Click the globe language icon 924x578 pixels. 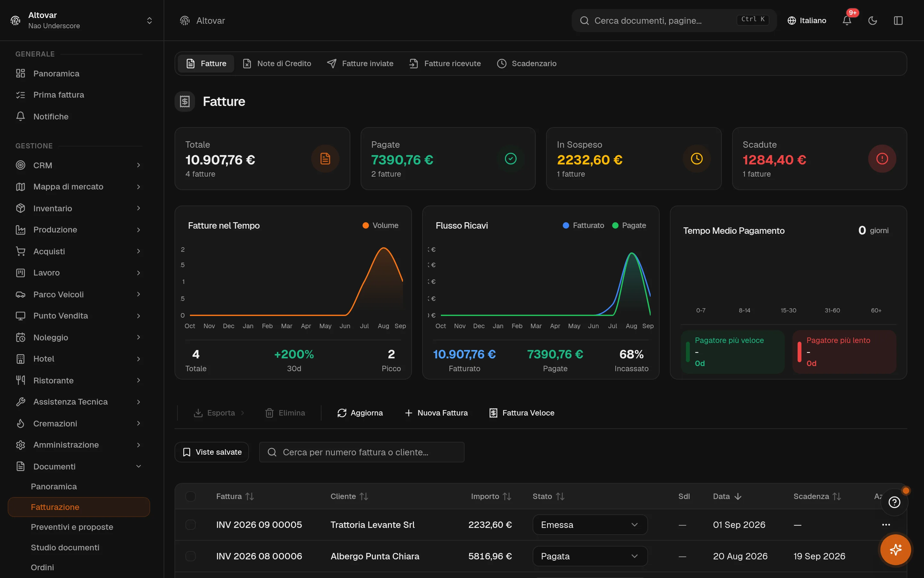pos(791,21)
